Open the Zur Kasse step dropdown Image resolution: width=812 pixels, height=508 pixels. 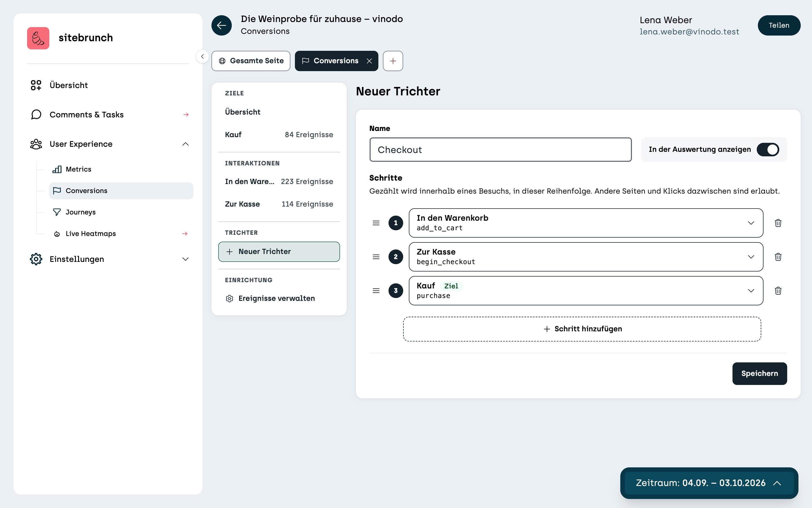pyautogui.click(x=586, y=257)
